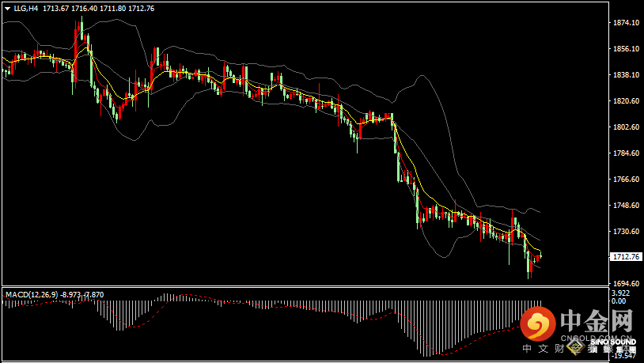
Task: Click the 0.00 MACD scale label
Action: 619,301
